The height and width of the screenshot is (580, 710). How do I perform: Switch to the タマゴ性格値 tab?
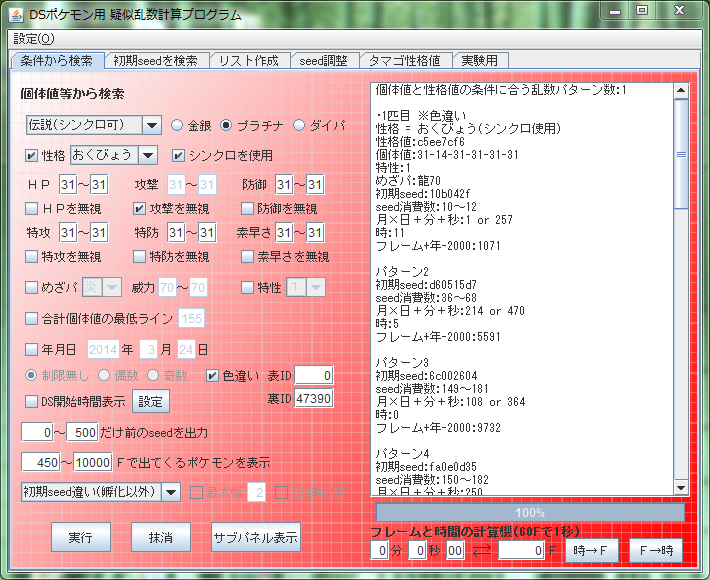[x=405, y=61]
